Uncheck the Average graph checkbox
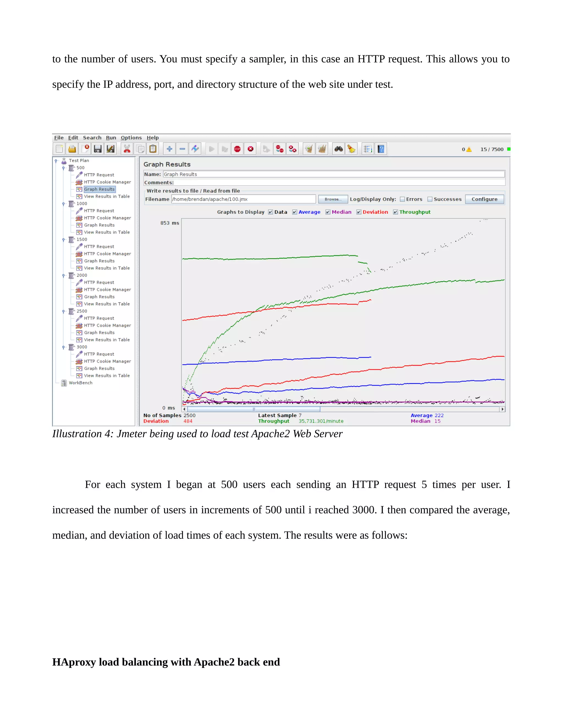This screenshot has height=728, width=563. 295,212
